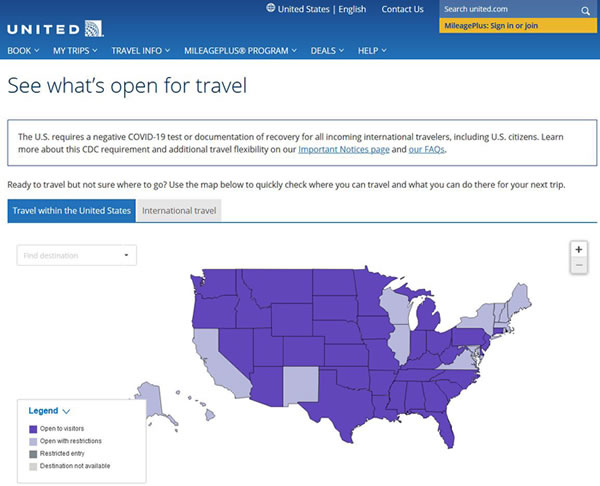Click the Search united.com field

click(509, 9)
